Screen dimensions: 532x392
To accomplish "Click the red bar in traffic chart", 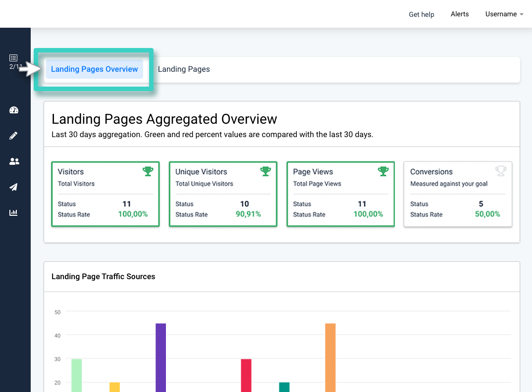I will click(x=246, y=375).
